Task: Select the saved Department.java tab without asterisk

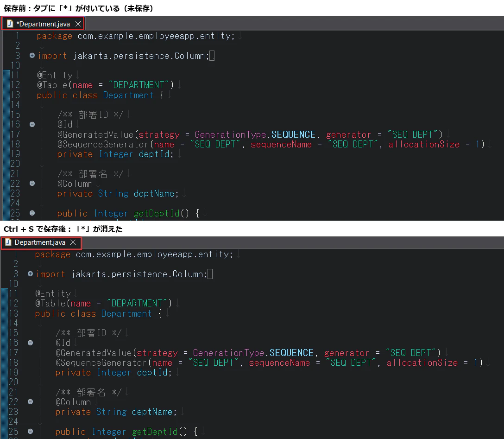Action: (x=41, y=242)
